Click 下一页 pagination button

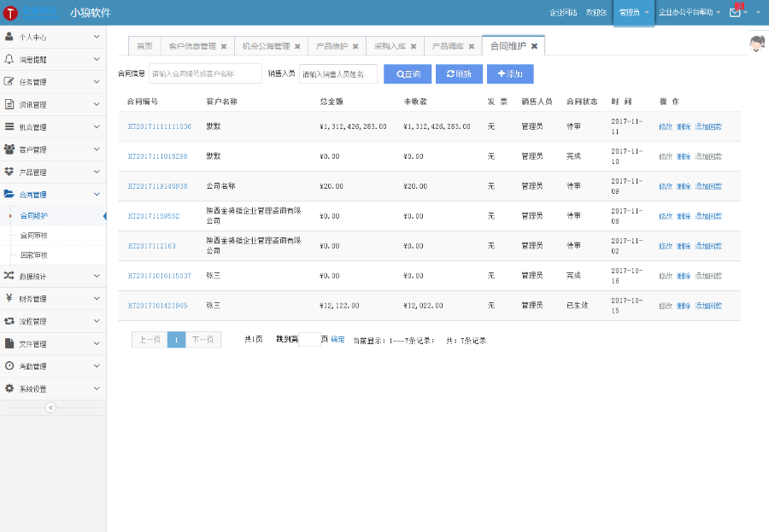coord(203,340)
